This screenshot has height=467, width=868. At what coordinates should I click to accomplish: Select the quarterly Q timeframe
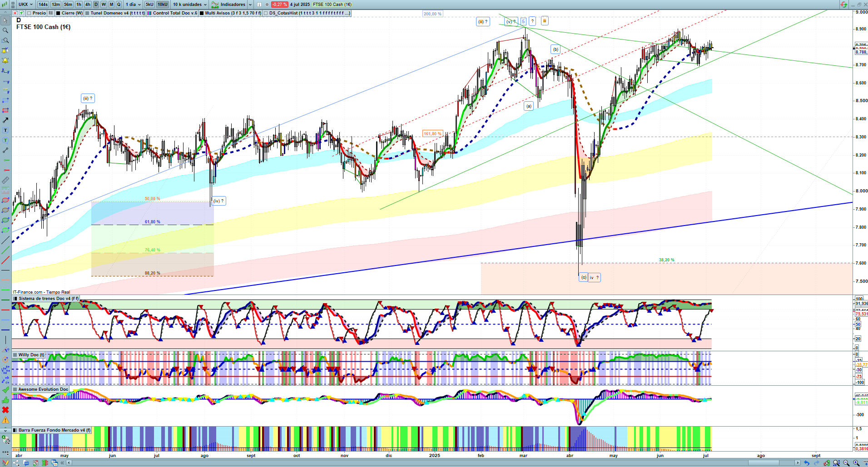(119, 5)
